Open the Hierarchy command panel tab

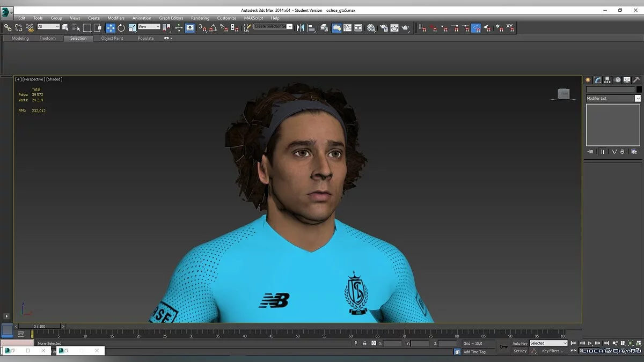tap(608, 80)
